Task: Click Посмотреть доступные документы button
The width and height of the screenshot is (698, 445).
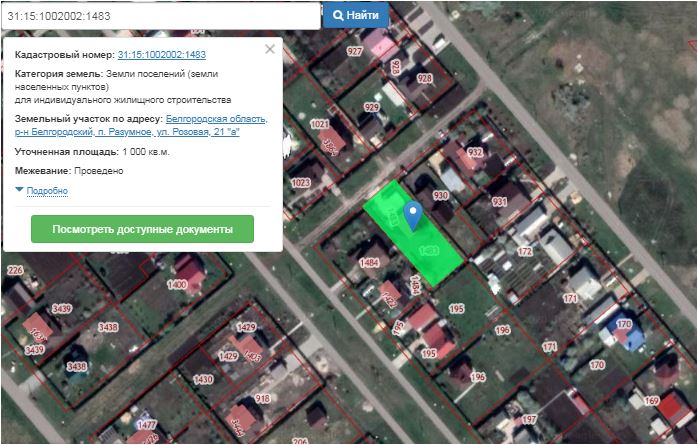Action: (x=142, y=229)
